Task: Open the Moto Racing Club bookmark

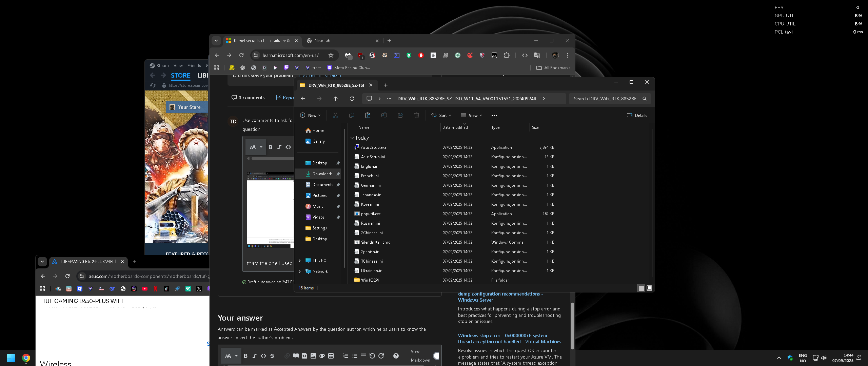Action: coord(349,68)
